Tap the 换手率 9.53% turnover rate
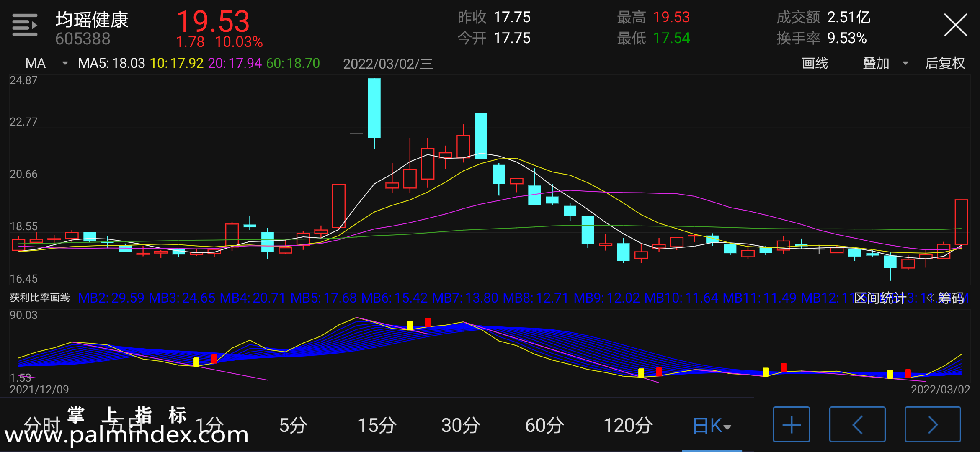The width and height of the screenshot is (980, 452). (821, 38)
